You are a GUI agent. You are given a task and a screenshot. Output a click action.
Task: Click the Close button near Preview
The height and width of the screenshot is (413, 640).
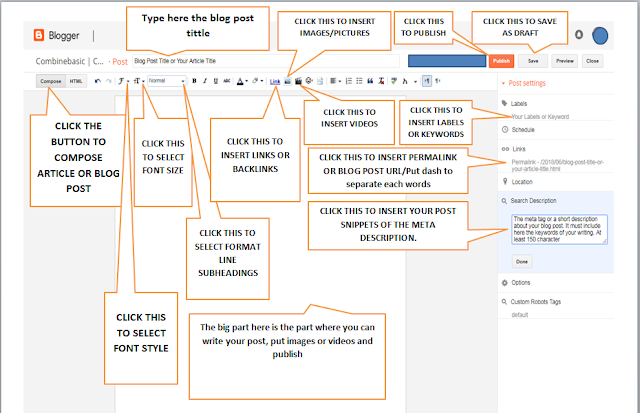pos(592,61)
